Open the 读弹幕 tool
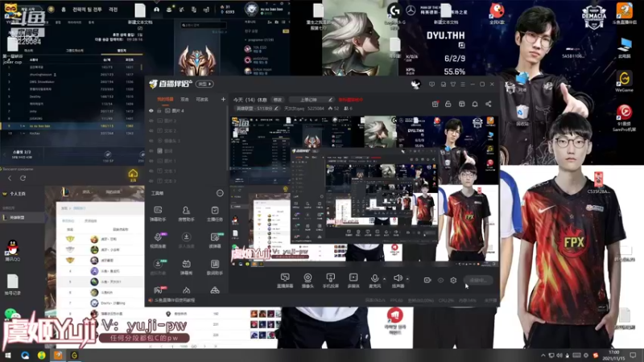 214,240
